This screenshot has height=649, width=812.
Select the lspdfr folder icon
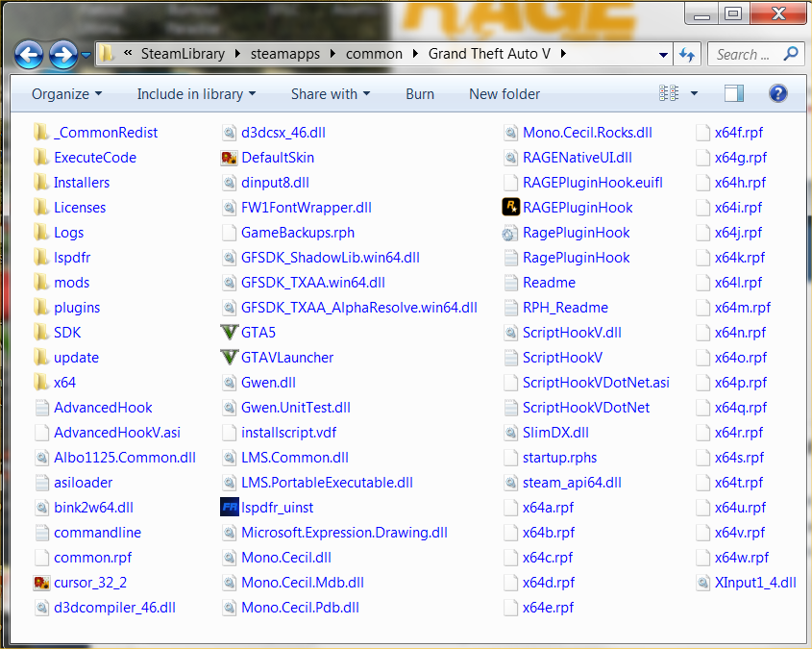click(x=41, y=257)
